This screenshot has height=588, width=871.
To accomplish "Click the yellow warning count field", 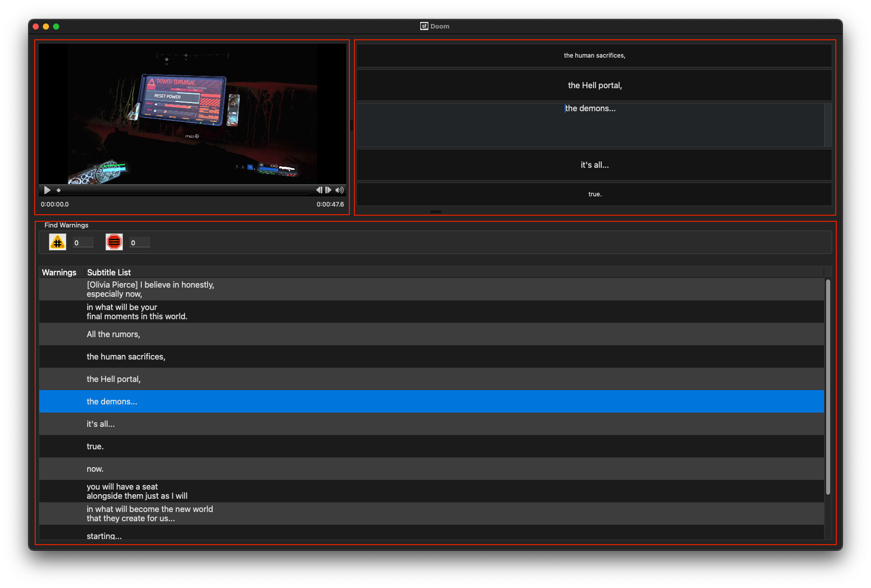I will (83, 243).
